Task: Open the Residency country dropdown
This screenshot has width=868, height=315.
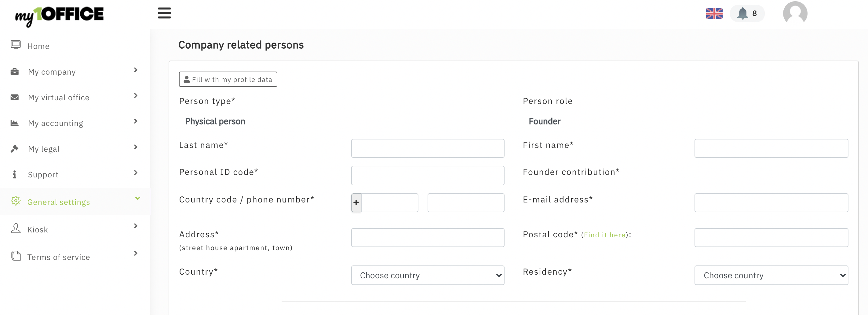Action: pyautogui.click(x=771, y=275)
